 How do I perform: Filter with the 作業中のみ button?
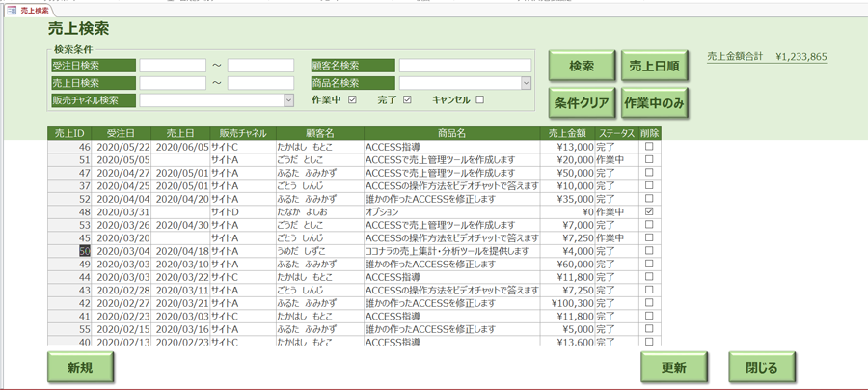[x=653, y=102]
